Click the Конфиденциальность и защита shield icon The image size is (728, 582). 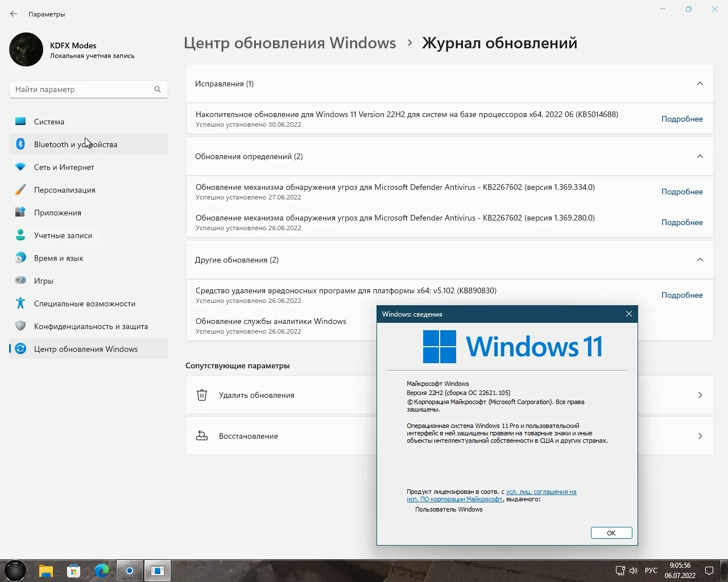[x=20, y=326]
